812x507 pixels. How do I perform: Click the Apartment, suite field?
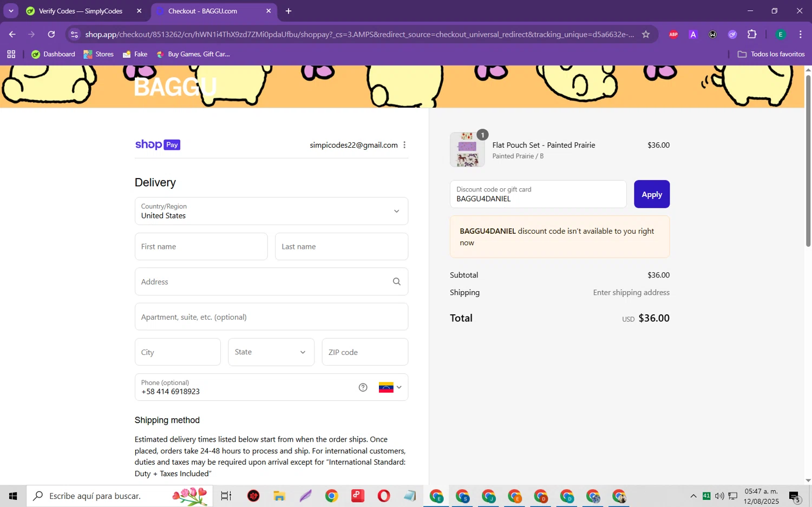pos(271,317)
